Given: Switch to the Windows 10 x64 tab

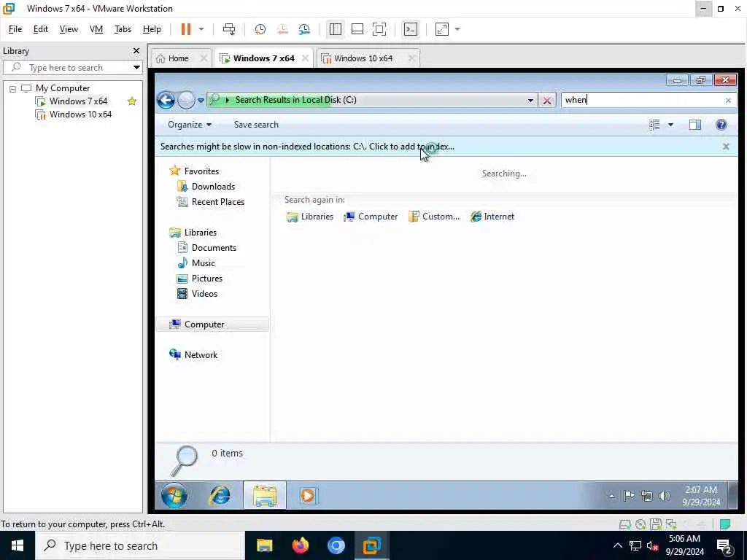Looking at the screenshot, I should click(363, 58).
